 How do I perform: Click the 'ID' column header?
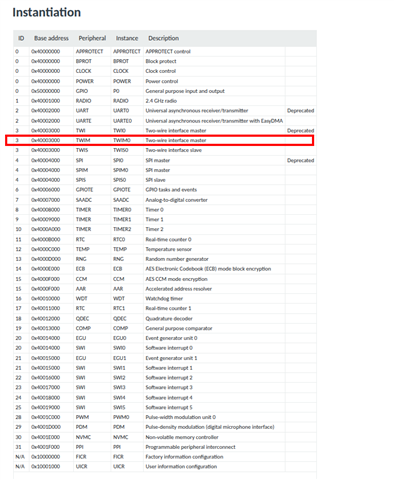21,38
